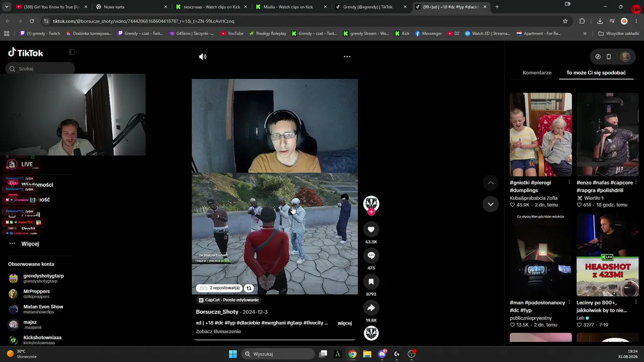644x362 pixels.
Task: Open Chrome downloads from the toolbar
Action: (x=600, y=21)
